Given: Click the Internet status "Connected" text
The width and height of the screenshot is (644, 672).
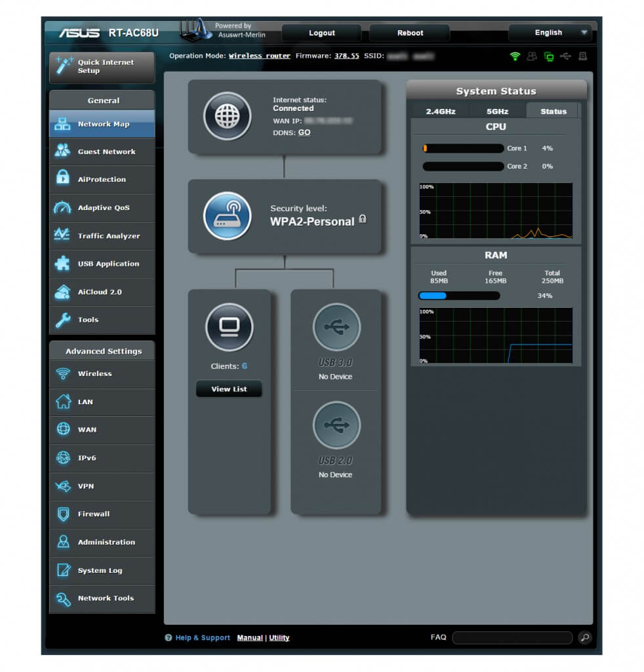Looking at the screenshot, I should pos(293,108).
